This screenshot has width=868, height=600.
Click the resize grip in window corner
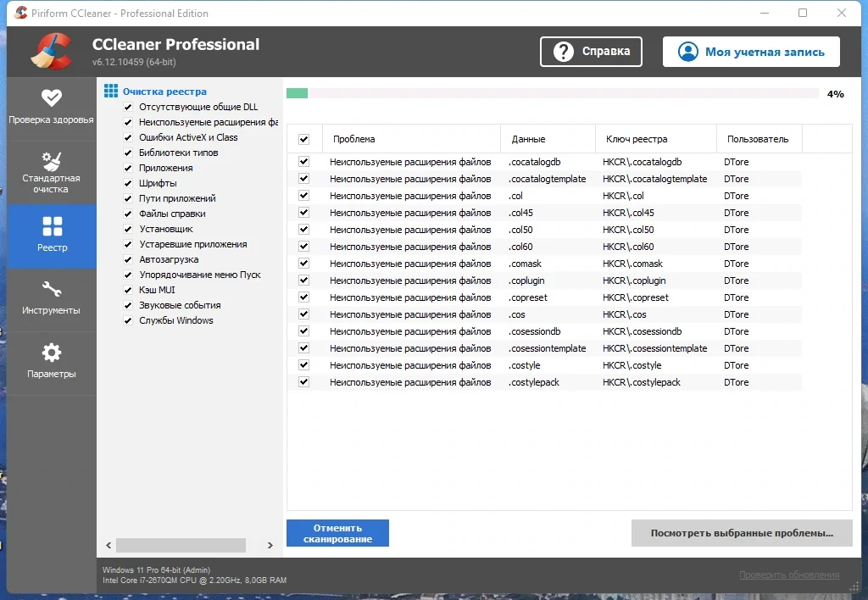(x=855, y=586)
